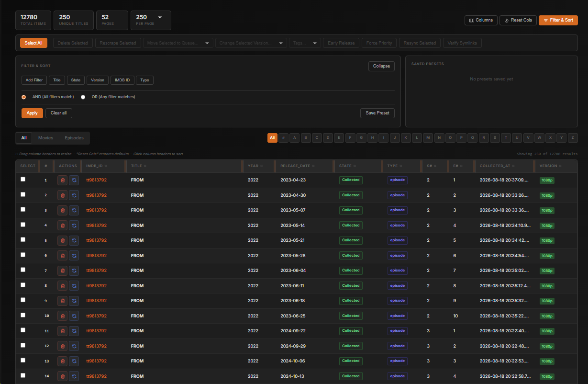Delete row 1 via its trash icon
This screenshot has height=384, width=588.
(x=62, y=181)
